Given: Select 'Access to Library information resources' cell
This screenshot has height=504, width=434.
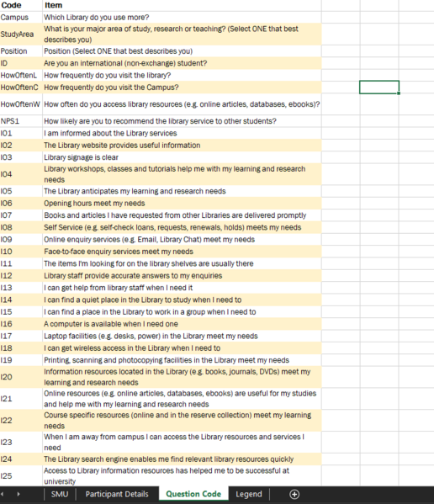Looking at the screenshot, I should point(182,475).
